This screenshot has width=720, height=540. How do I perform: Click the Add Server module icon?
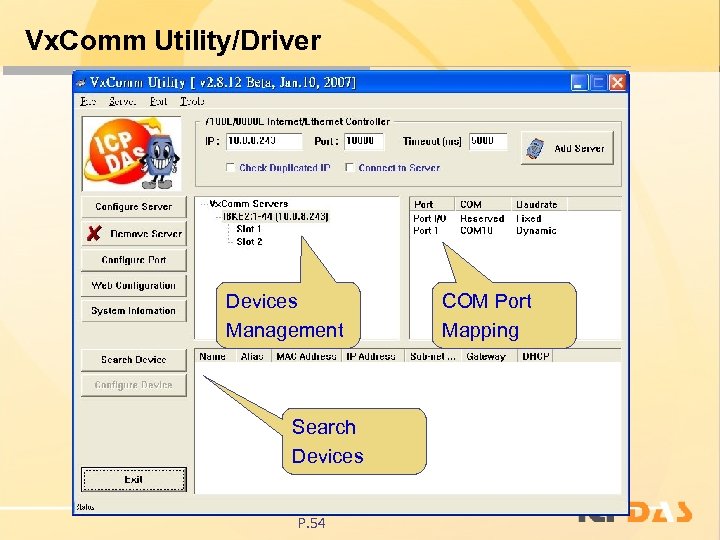pos(535,148)
